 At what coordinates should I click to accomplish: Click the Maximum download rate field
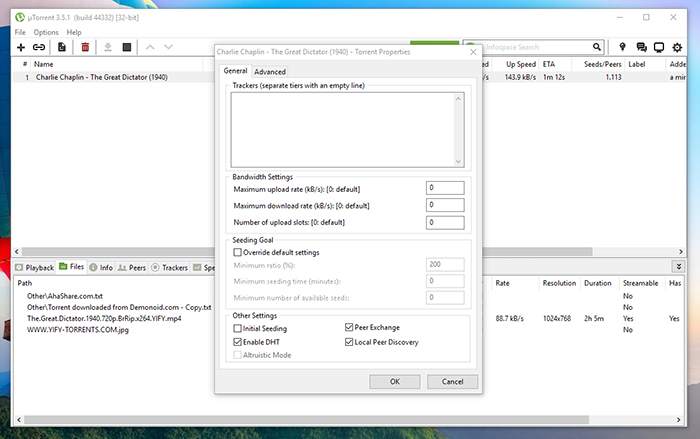[445, 205]
